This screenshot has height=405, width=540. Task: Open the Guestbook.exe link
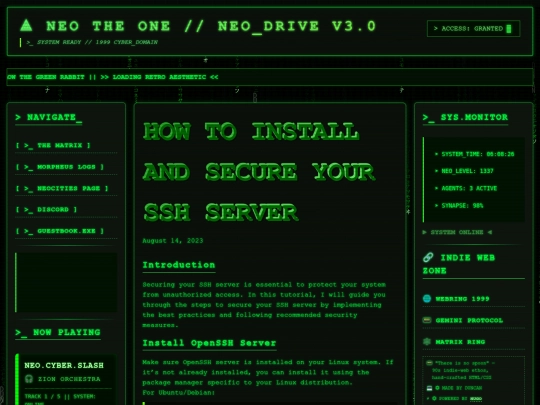[60, 231]
